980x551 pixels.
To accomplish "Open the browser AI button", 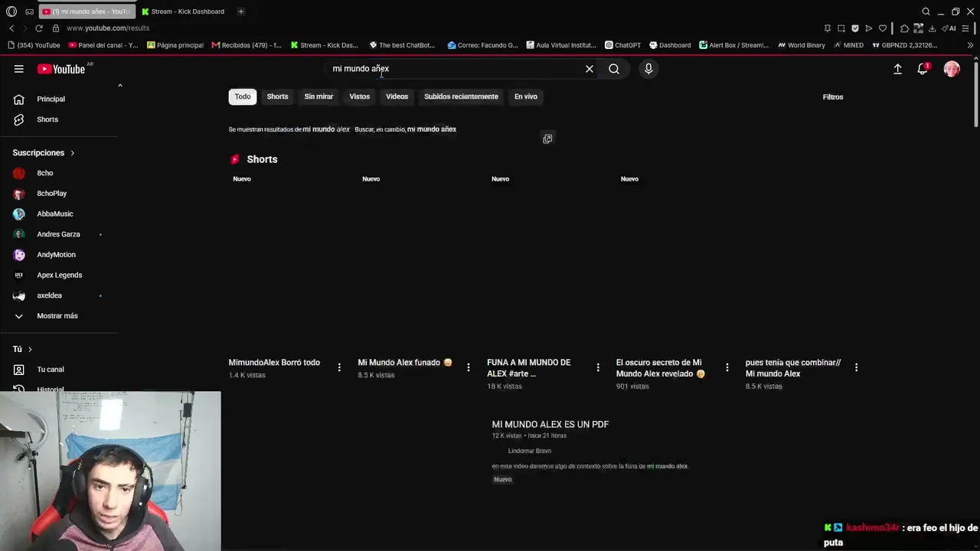I will point(949,28).
